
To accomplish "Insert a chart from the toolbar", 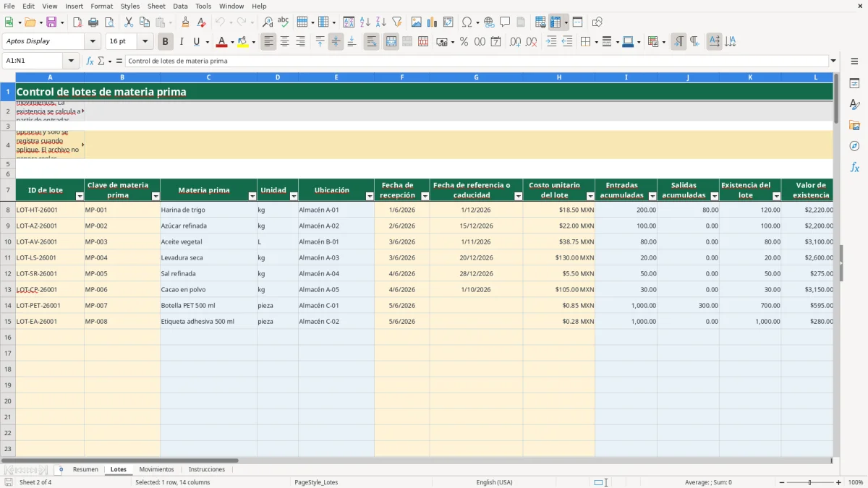I will coord(433,22).
